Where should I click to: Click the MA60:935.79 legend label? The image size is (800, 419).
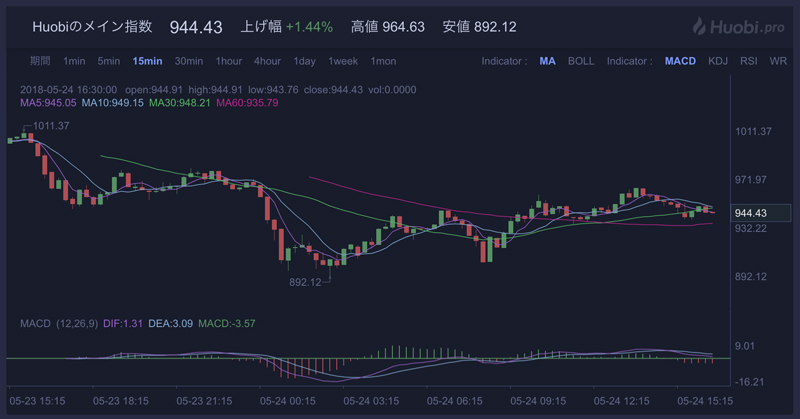pos(247,103)
